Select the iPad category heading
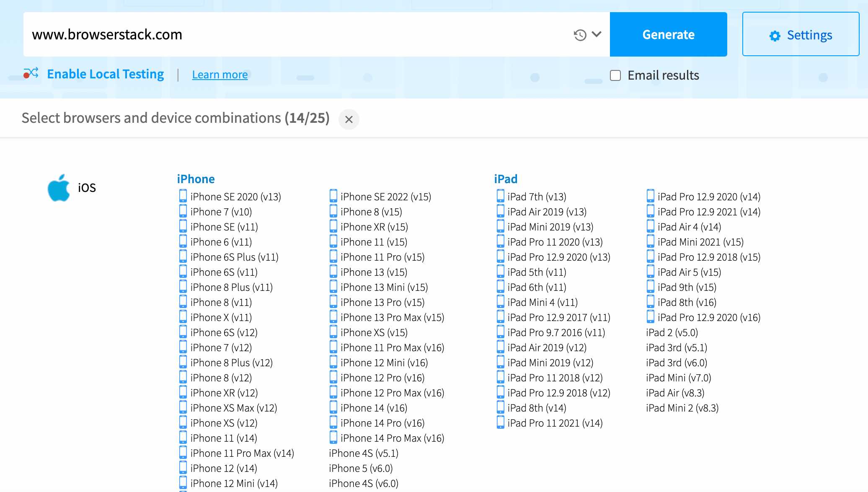 [505, 179]
